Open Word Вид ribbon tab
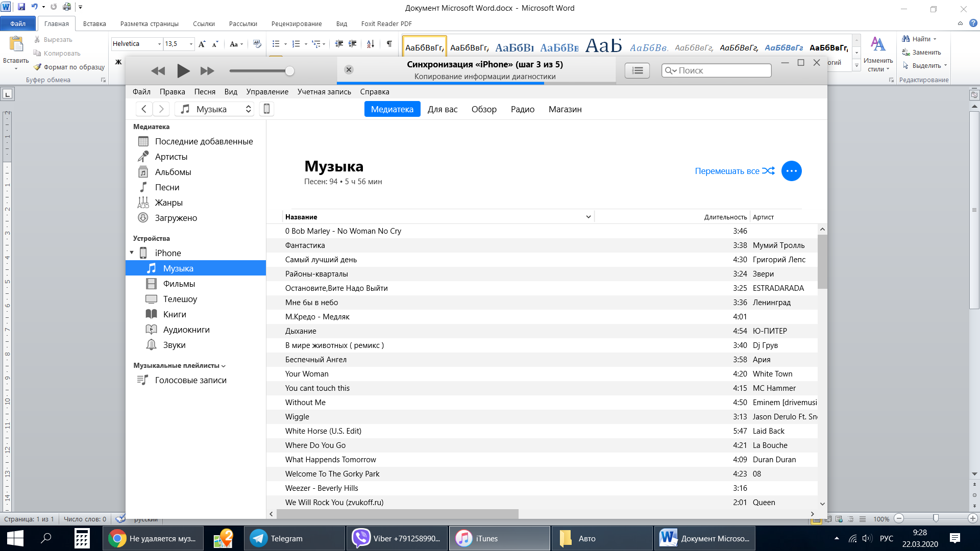This screenshot has width=980, height=551. [x=341, y=24]
